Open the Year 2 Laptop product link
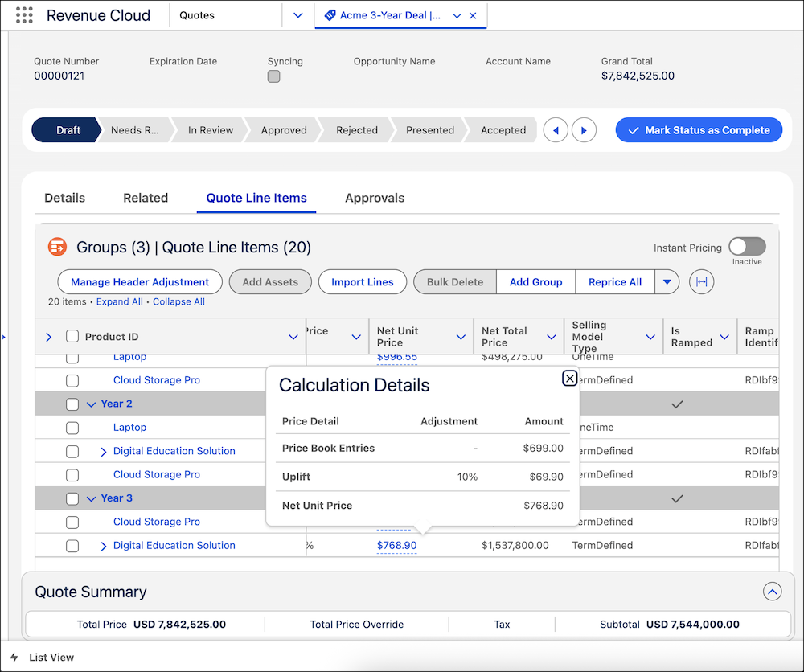The height and width of the screenshot is (672, 804). [129, 427]
